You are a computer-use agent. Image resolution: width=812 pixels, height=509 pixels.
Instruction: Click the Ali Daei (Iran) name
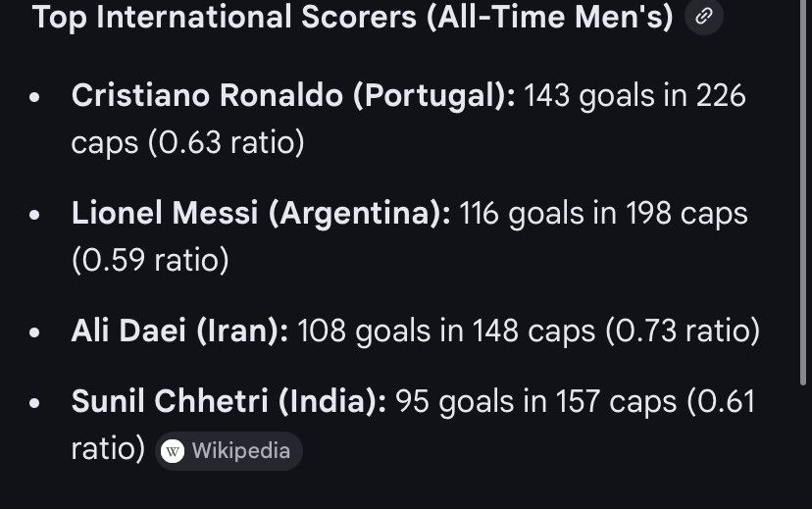pyautogui.click(x=179, y=331)
